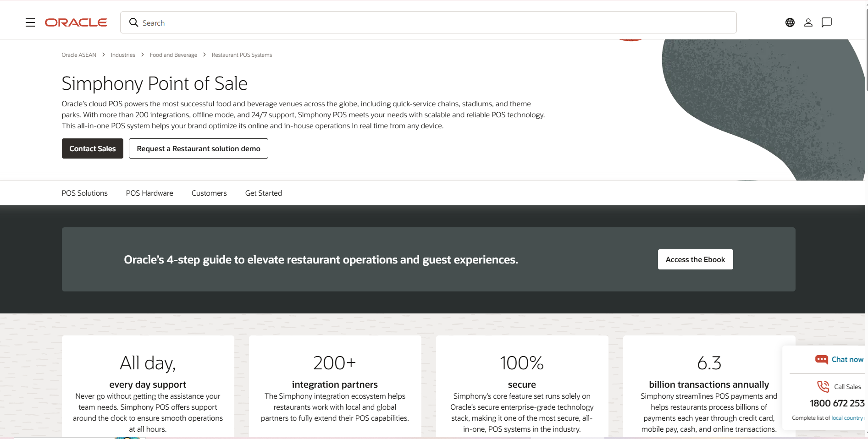Click the red Chat now bubble icon
Image resolution: width=868 pixels, height=439 pixels.
[821, 360]
